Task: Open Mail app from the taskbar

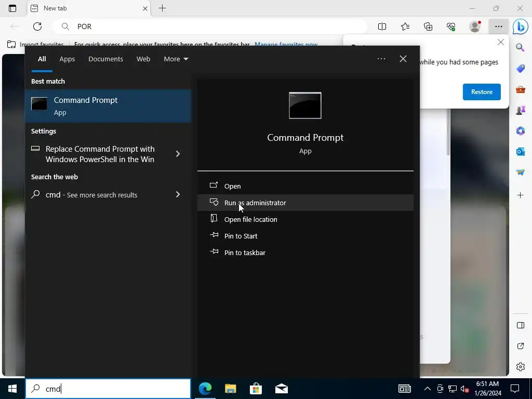Action: [281, 389]
